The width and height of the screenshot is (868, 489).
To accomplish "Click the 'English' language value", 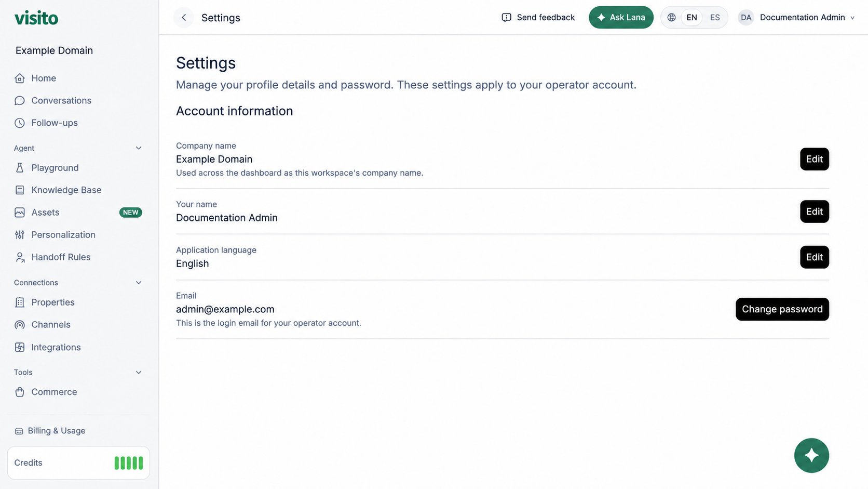I will click(x=193, y=263).
